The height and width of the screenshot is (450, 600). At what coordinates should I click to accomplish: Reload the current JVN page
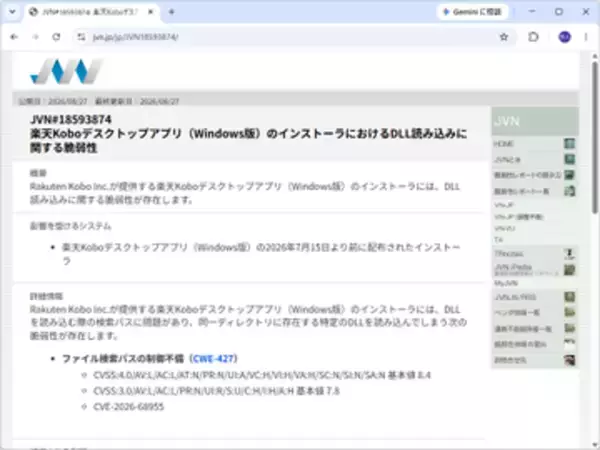56,37
